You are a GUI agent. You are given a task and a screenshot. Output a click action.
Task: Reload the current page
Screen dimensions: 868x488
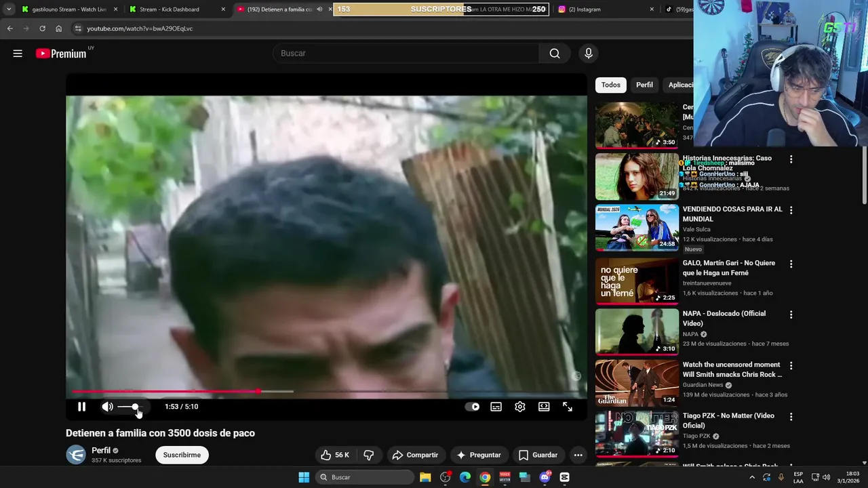pyautogui.click(x=42, y=28)
